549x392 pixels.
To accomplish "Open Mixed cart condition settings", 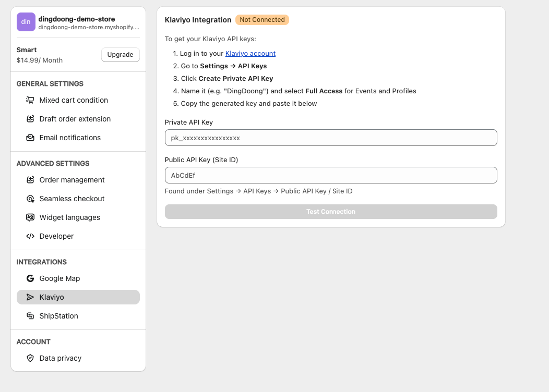I will click(78, 101).
